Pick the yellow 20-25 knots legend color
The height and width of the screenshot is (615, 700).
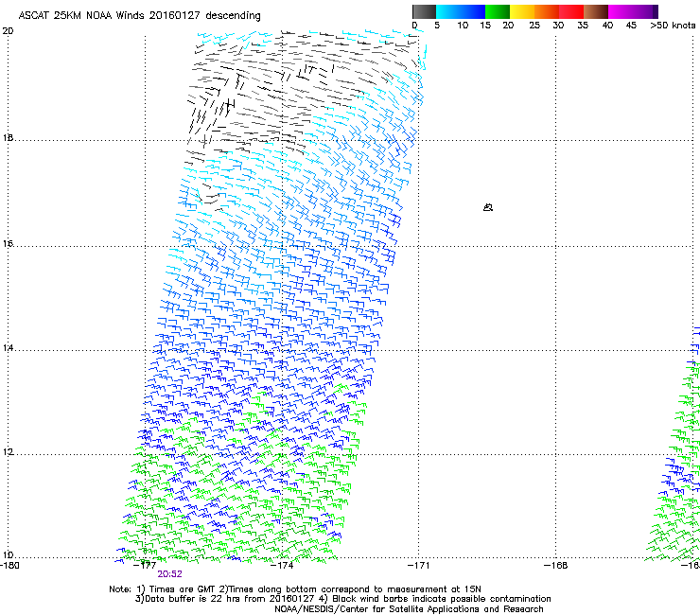point(522,11)
